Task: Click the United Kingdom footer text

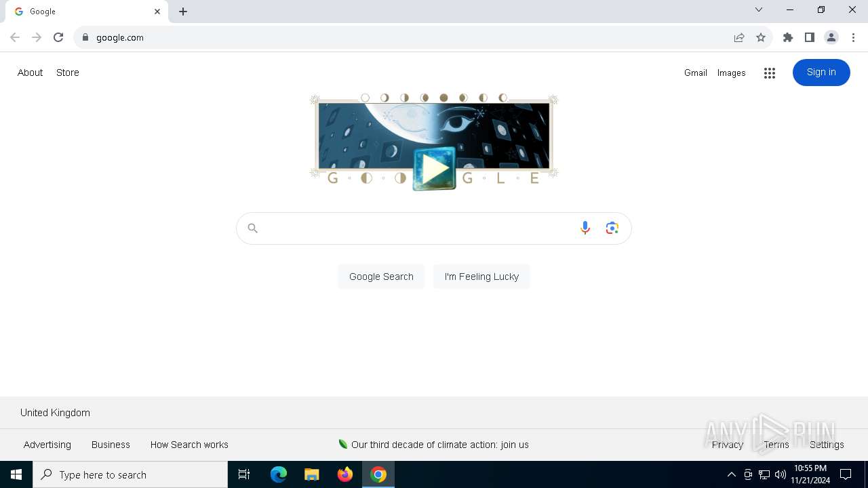Action: click(55, 413)
